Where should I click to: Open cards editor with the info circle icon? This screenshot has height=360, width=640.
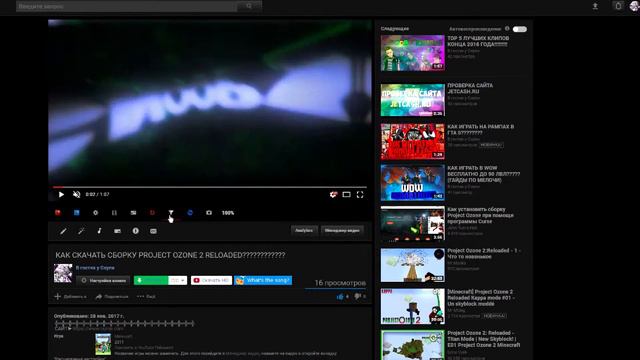tap(136, 231)
